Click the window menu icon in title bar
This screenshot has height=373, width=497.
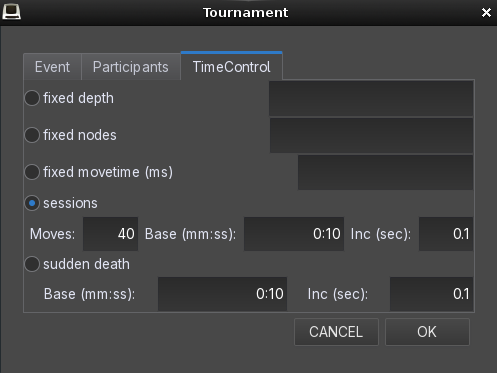tap(12, 12)
